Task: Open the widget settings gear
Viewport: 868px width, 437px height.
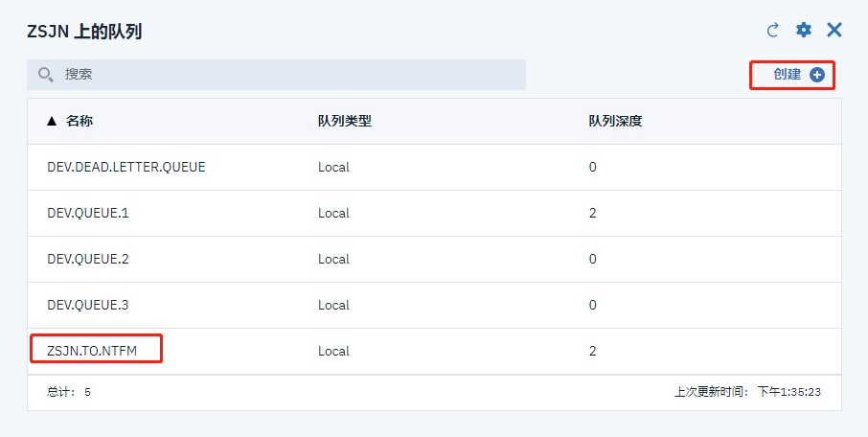Action: coord(804,31)
